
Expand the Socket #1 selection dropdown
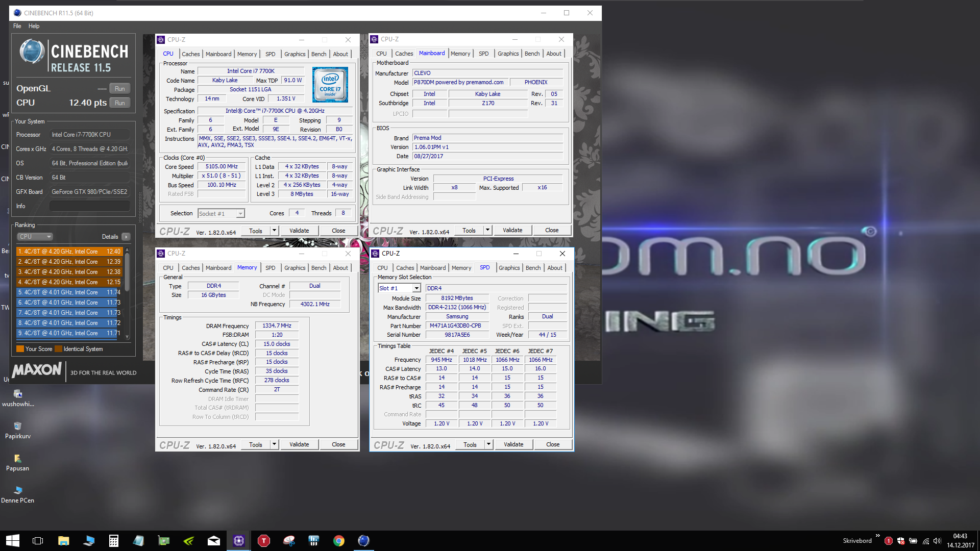point(240,214)
